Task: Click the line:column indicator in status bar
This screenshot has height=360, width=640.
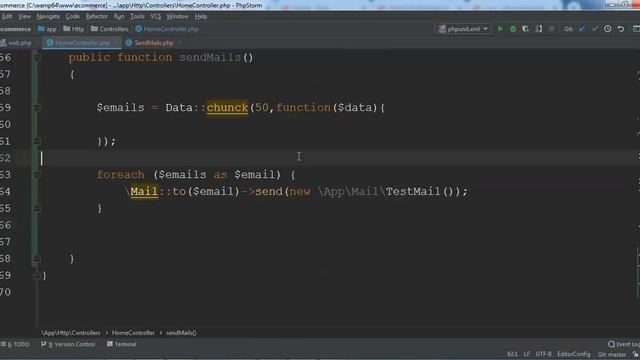Action: coord(512,354)
